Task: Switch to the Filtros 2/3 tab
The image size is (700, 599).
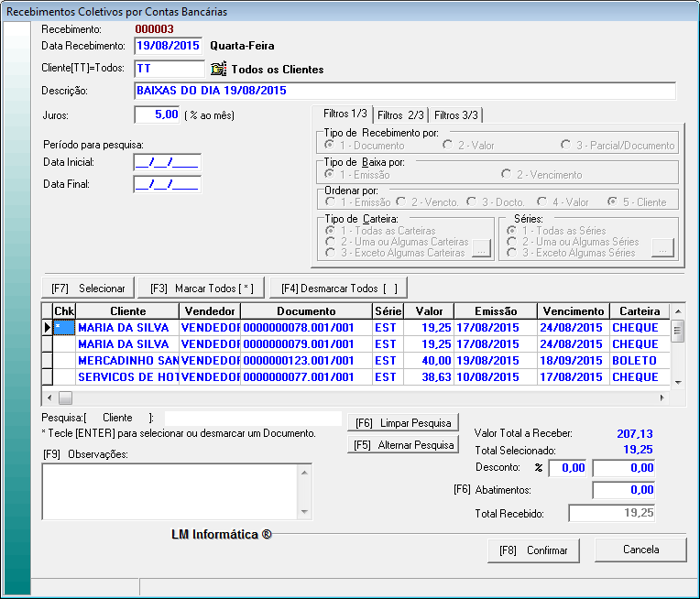Action: (400, 115)
